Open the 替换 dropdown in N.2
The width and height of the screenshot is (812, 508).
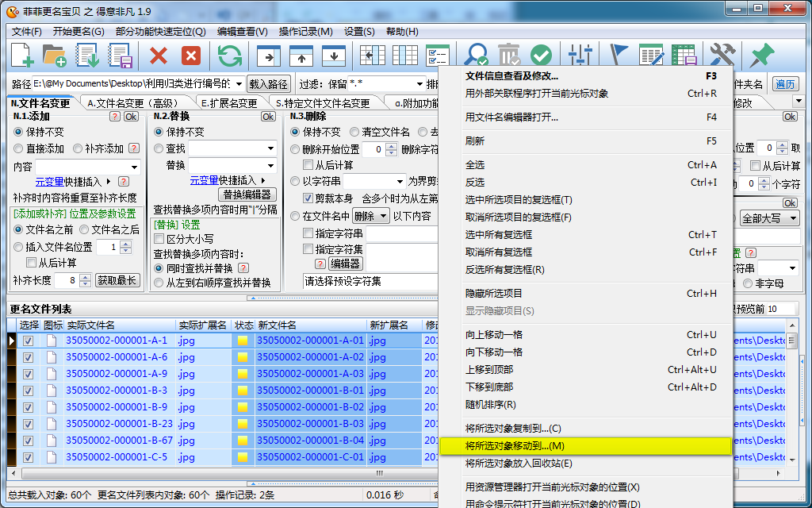tap(270, 165)
